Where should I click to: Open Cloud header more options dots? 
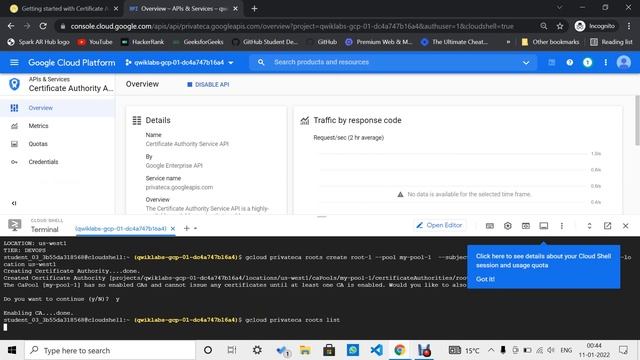606,62
